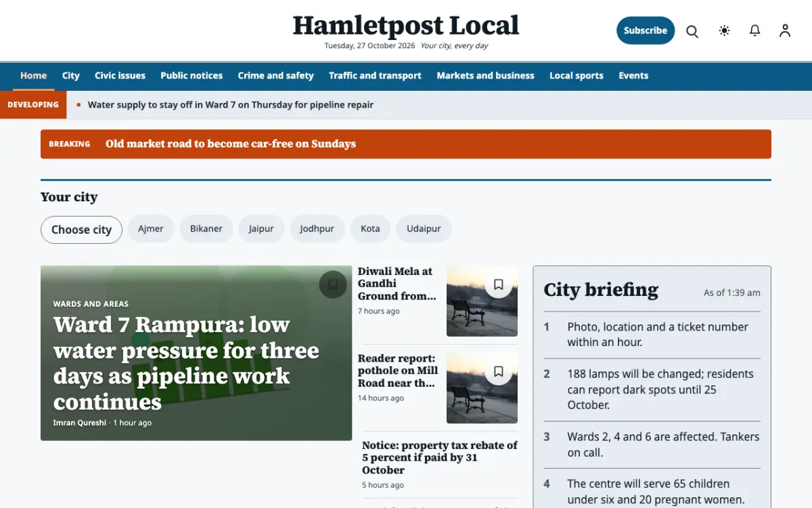Select the Kota city chip
This screenshot has height=508, width=812.
[x=370, y=229]
